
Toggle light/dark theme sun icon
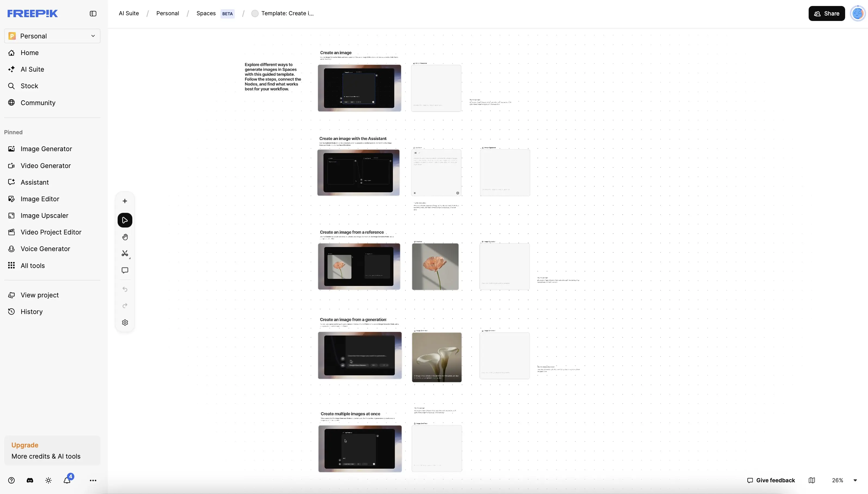(x=48, y=480)
